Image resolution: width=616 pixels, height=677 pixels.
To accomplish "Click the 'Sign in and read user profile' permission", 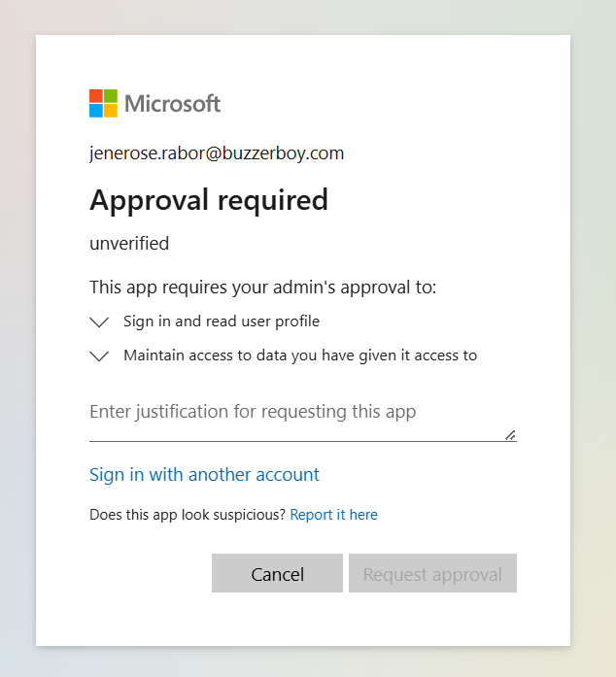I will pyautogui.click(x=222, y=322).
